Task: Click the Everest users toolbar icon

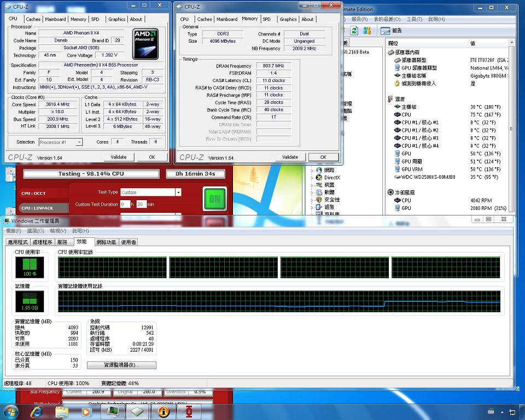Action: tap(367, 31)
